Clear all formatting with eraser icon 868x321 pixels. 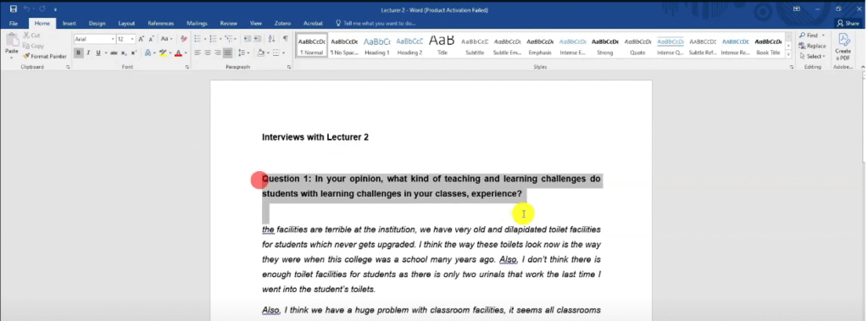pos(184,39)
